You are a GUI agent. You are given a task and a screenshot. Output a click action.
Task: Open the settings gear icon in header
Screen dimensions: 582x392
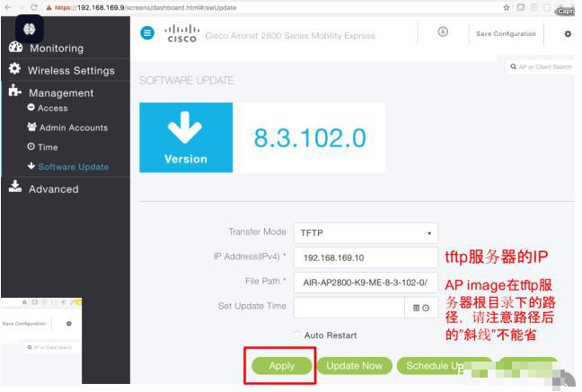(x=567, y=34)
